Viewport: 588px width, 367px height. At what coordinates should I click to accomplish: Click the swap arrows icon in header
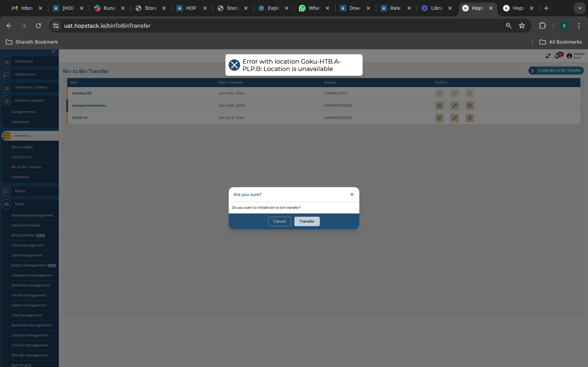pyautogui.click(x=548, y=56)
